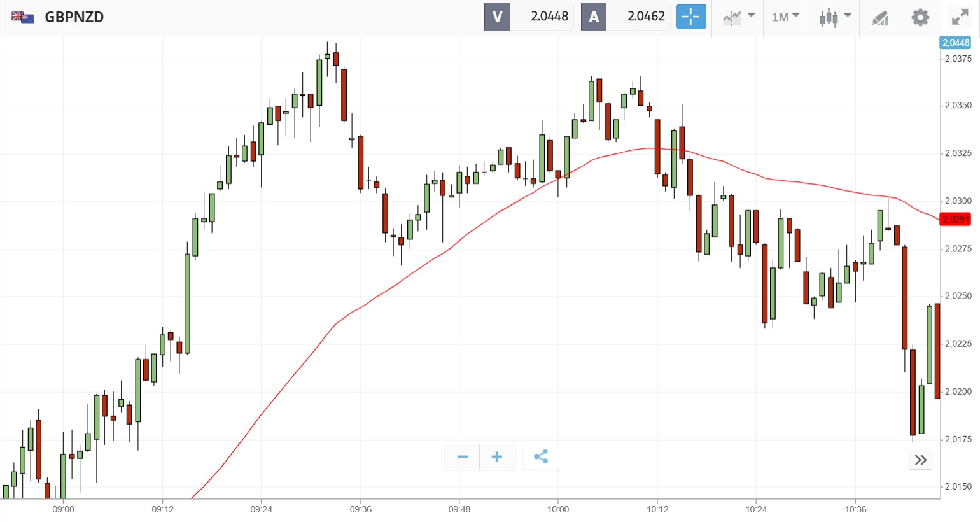
Task: Click the 2.0300 price axis label
Action: (x=958, y=201)
